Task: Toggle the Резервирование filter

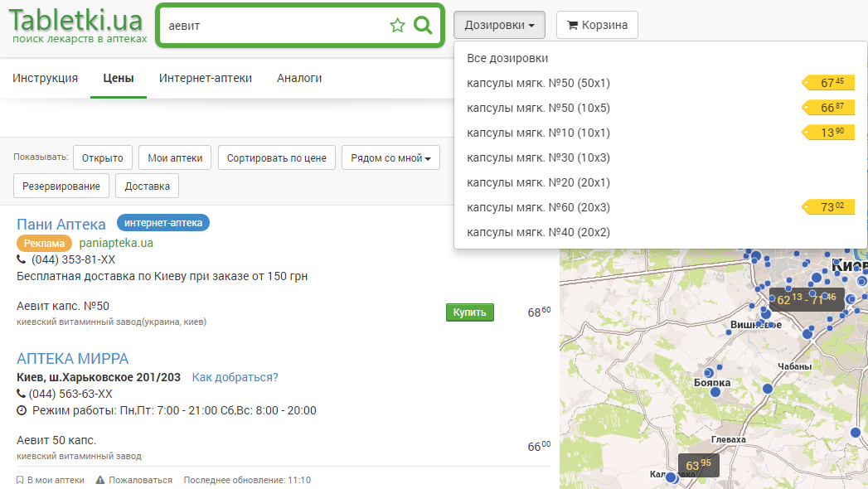Action: pos(61,186)
